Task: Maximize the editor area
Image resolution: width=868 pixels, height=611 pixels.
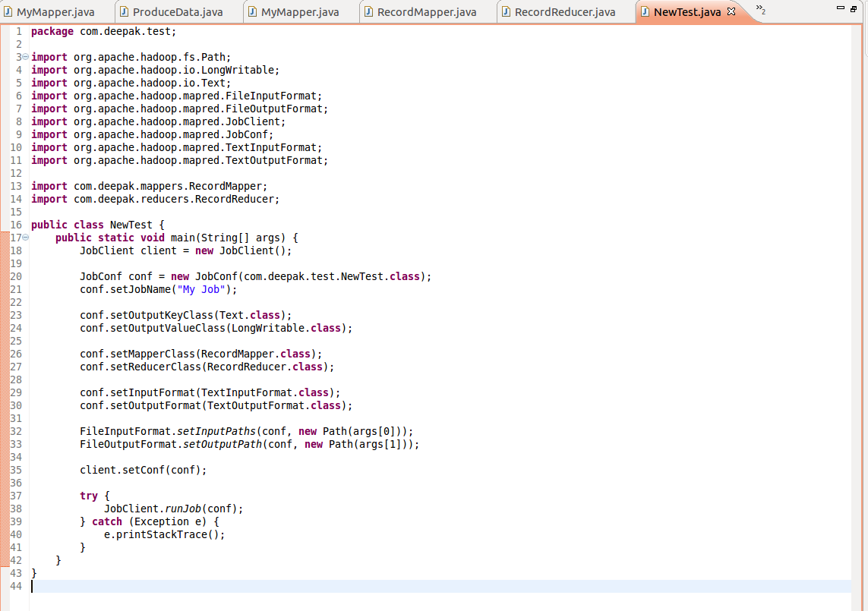Action: (854, 8)
